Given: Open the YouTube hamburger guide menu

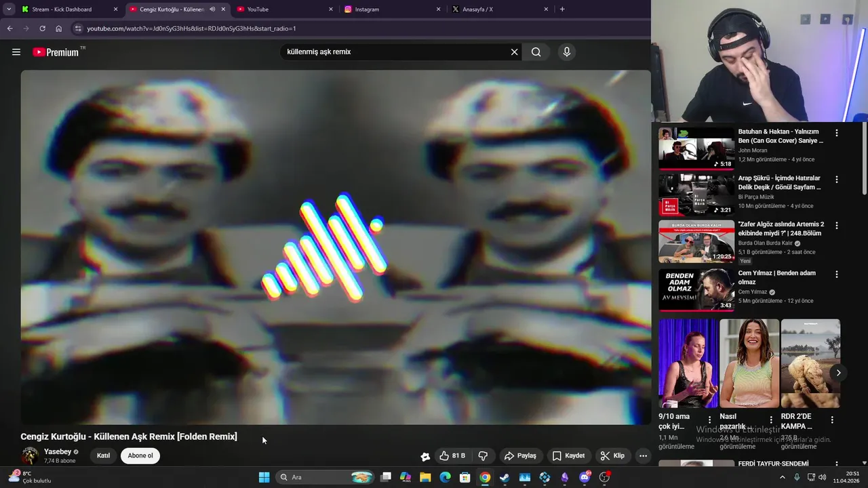Looking at the screenshot, I should pyautogui.click(x=16, y=52).
